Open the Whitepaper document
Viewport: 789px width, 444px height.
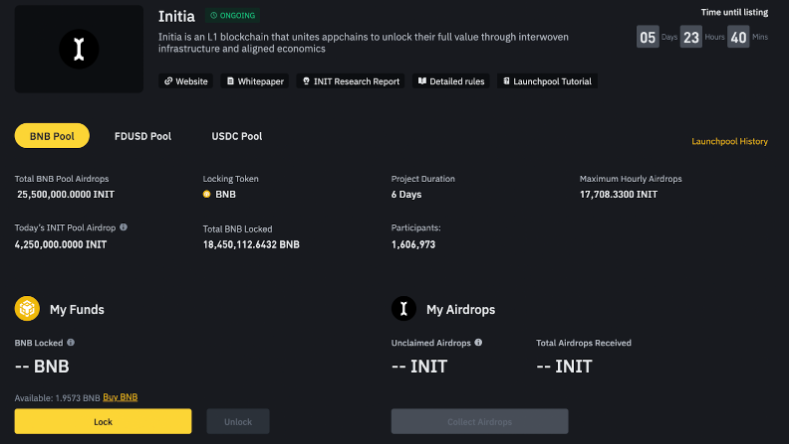(255, 81)
